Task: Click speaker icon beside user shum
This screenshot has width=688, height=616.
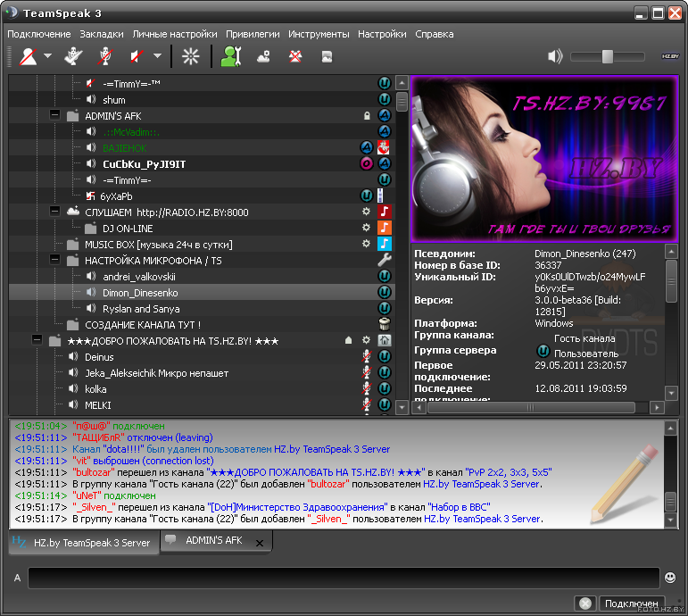Action: [x=91, y=99]
